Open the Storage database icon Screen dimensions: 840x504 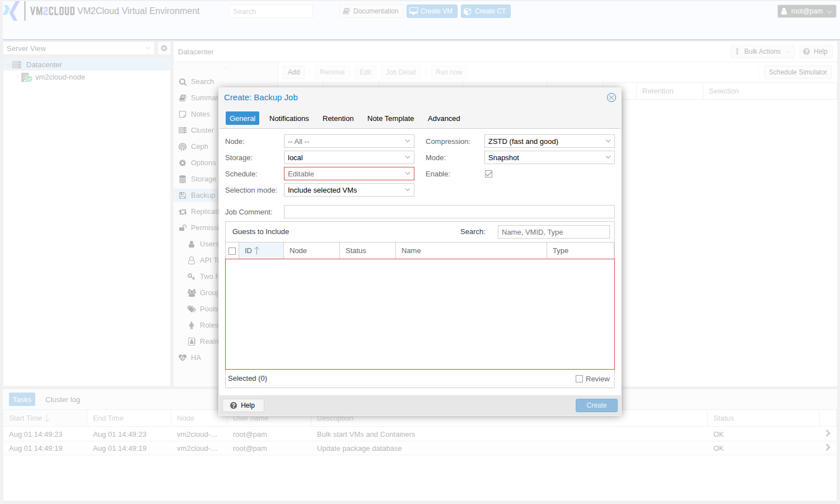(x=183, y=179)
